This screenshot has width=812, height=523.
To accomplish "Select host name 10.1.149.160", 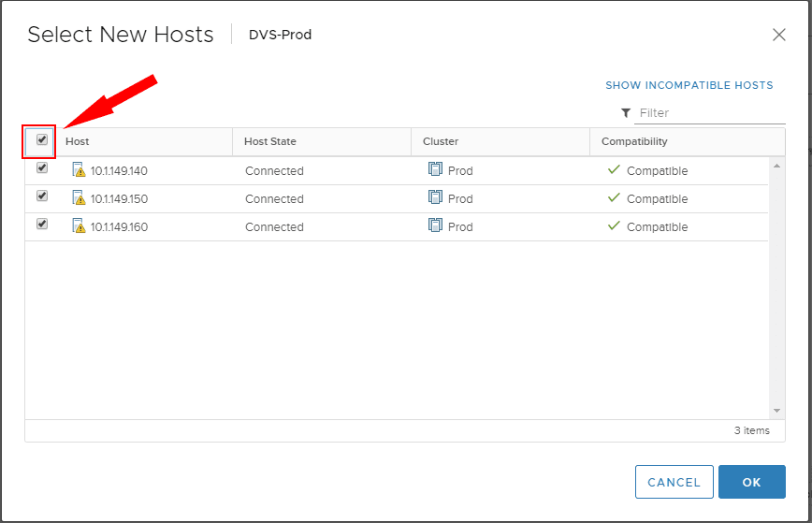I will [x=119, y=226].
